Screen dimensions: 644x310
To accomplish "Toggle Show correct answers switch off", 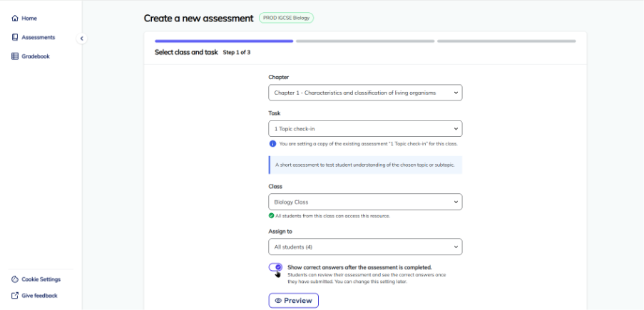I will coord(275,267).
